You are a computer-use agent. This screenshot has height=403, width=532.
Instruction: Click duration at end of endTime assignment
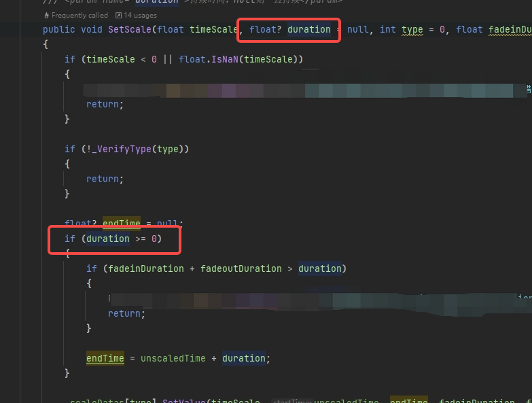point(244,358)
